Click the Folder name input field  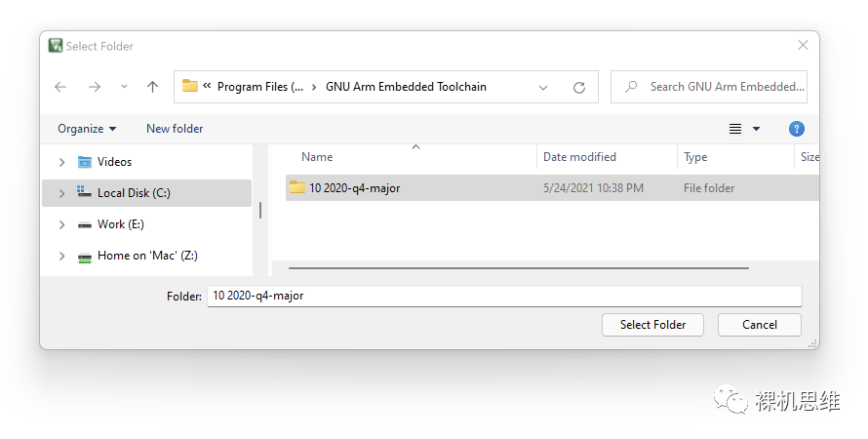[x=503, y=296]
